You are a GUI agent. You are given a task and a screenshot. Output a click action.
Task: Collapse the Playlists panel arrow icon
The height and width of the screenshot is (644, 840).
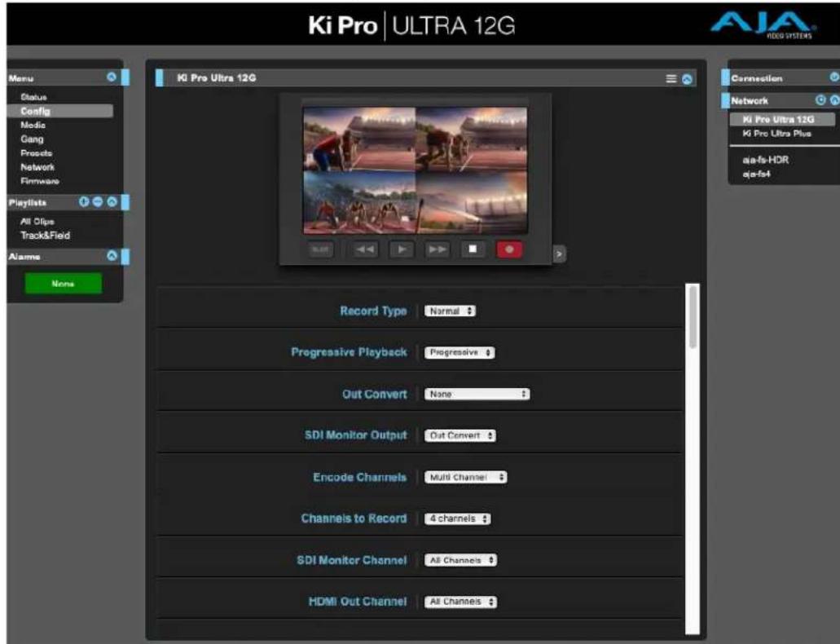tap(112, 201)
